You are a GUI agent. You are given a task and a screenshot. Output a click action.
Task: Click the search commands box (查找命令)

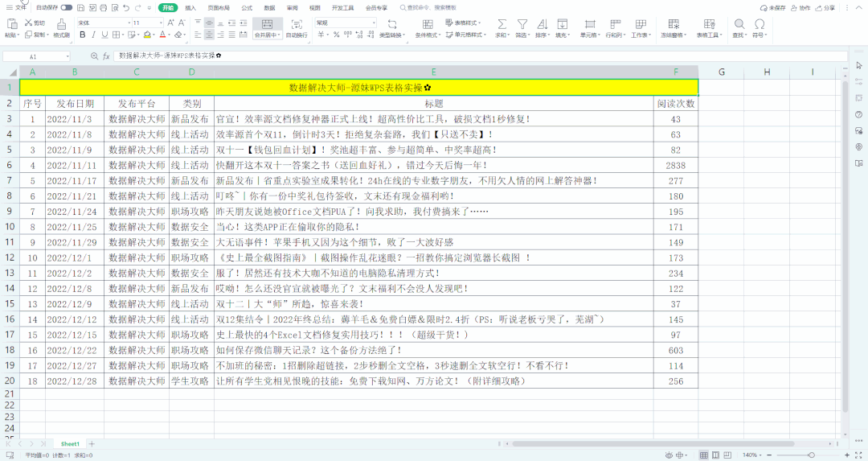429,8
